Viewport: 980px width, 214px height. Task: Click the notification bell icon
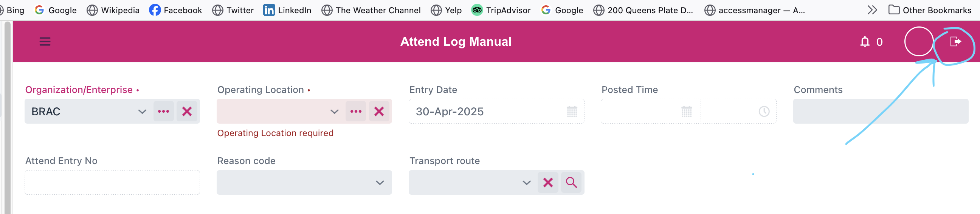point(865,42)
